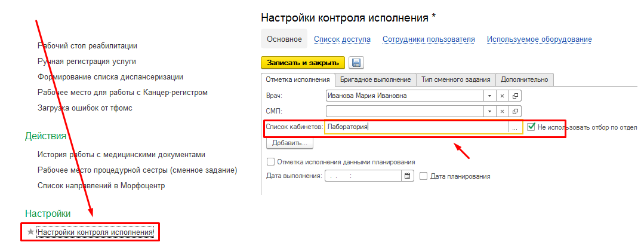This screenshot has height=242, width=644.
Task: Switch to Бригадное выполнение tab
Action: (375, 79)
